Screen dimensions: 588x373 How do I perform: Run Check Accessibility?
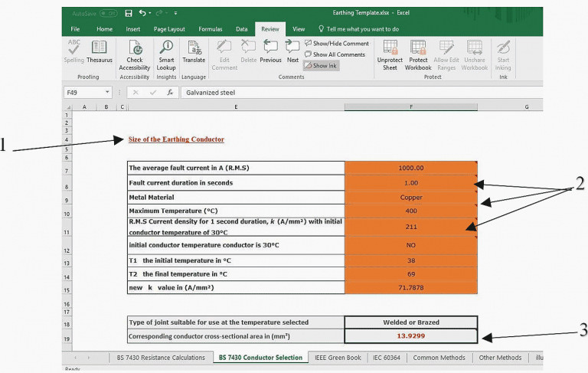(x=135, y=55)
